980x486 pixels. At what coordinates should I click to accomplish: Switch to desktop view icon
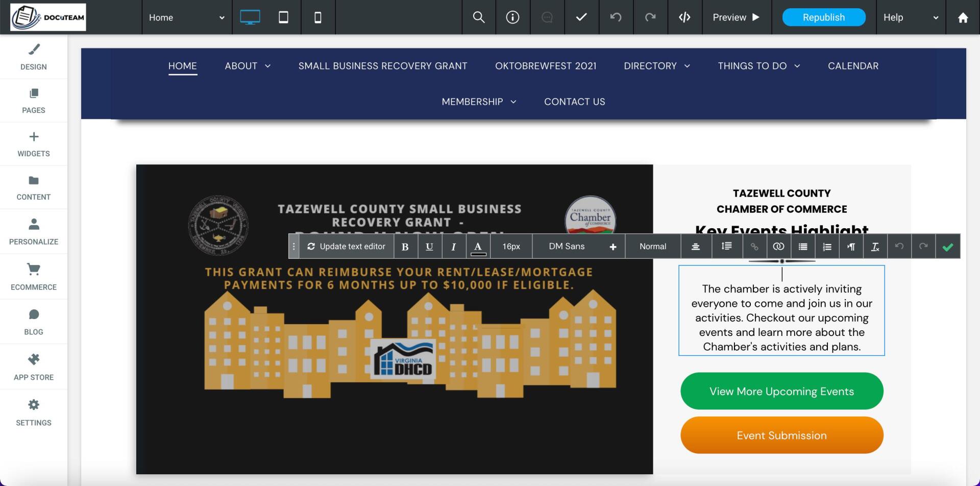(250, 17)
